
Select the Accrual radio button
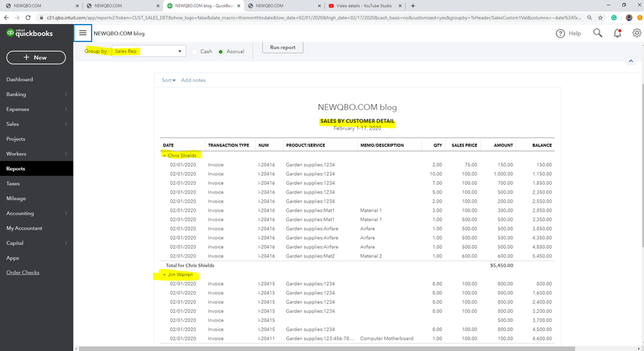[x=221, y=52]
